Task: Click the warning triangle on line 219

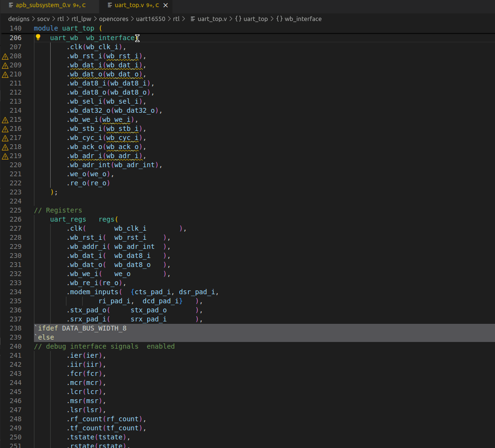Action: [x=4, y=156]
